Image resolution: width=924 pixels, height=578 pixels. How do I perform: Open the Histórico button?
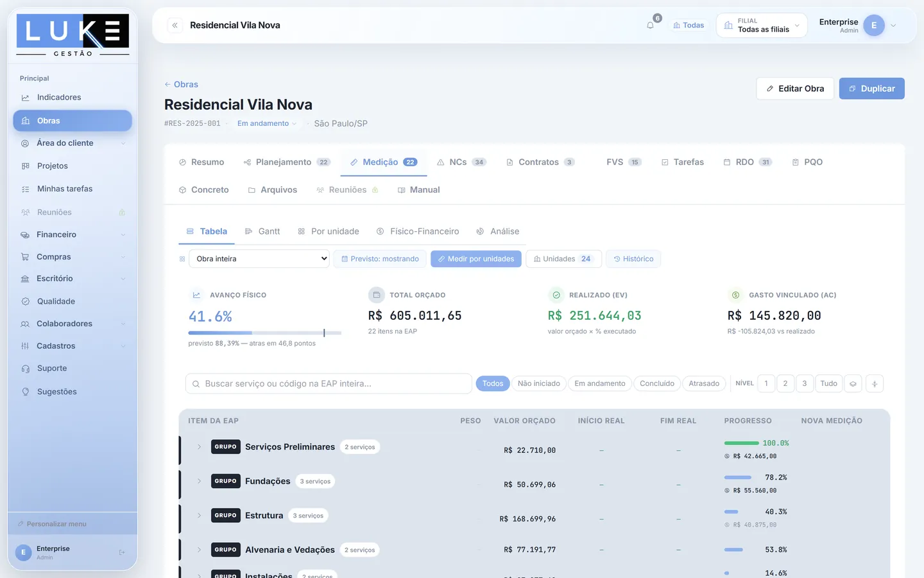pos(633,259)
